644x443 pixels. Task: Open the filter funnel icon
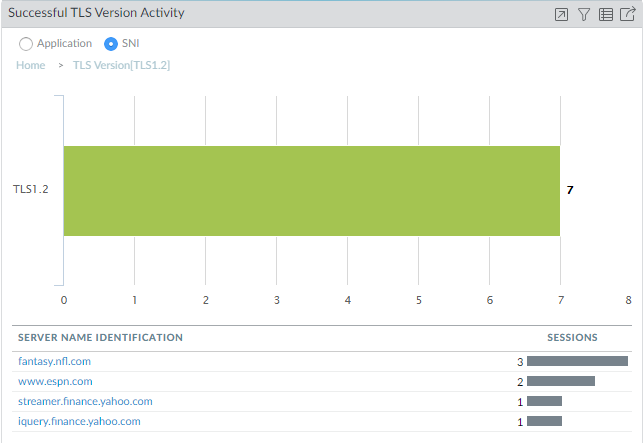coord(584,14)
